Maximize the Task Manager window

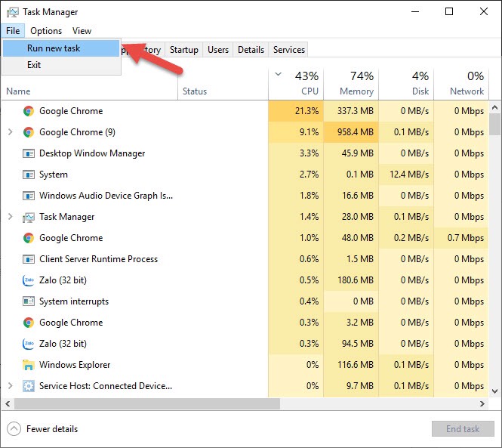point(449,12)
